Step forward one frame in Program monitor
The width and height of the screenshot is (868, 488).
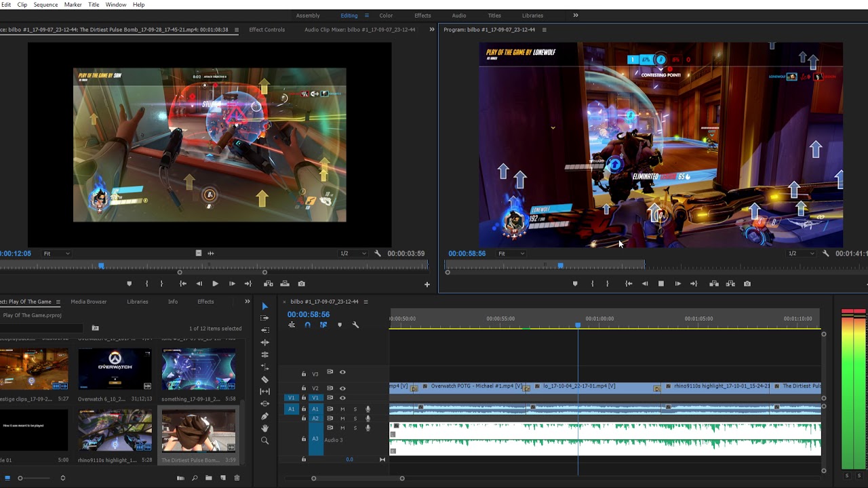pos(677,284)
